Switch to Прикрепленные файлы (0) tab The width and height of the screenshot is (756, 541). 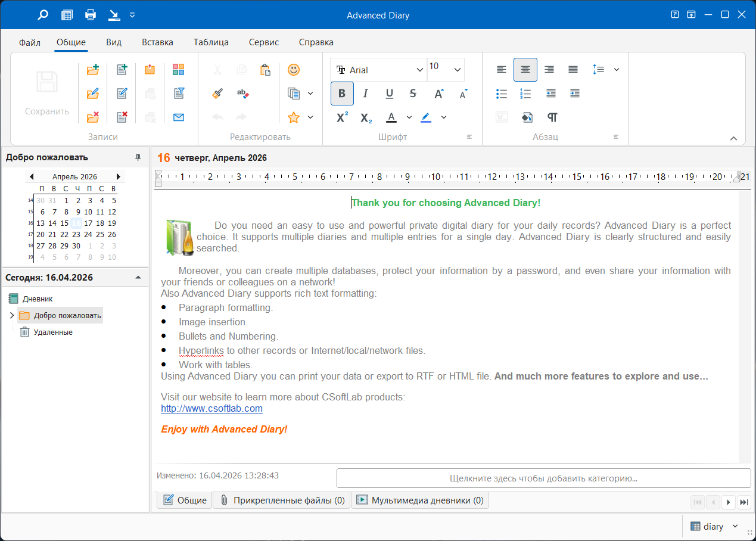(282, 500)
